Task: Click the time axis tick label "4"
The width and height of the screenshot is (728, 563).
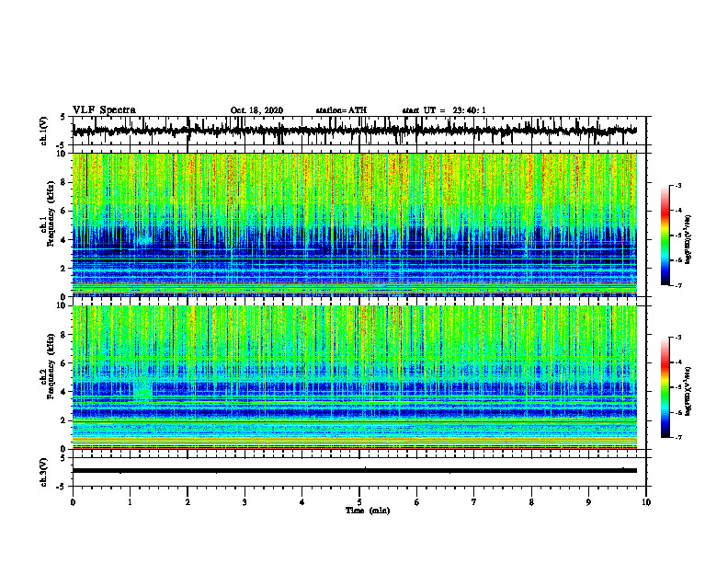Action: [302, 502]
